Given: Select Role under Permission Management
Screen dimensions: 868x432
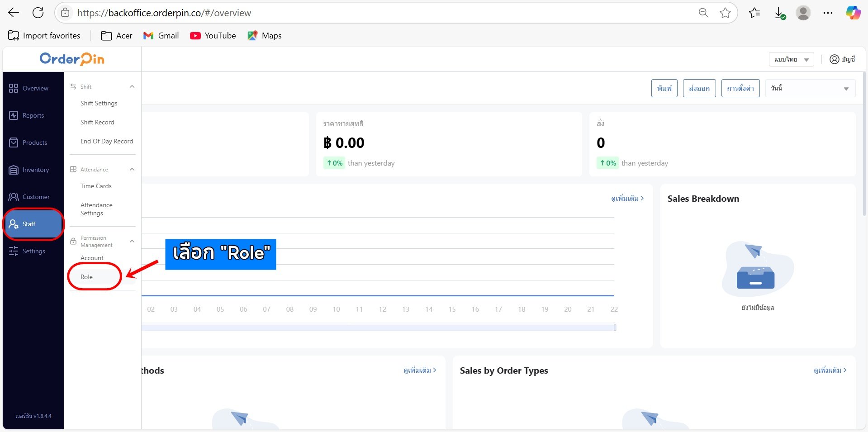Looking at the screenshot, I should pyautogui.click(x=86, y=277).
